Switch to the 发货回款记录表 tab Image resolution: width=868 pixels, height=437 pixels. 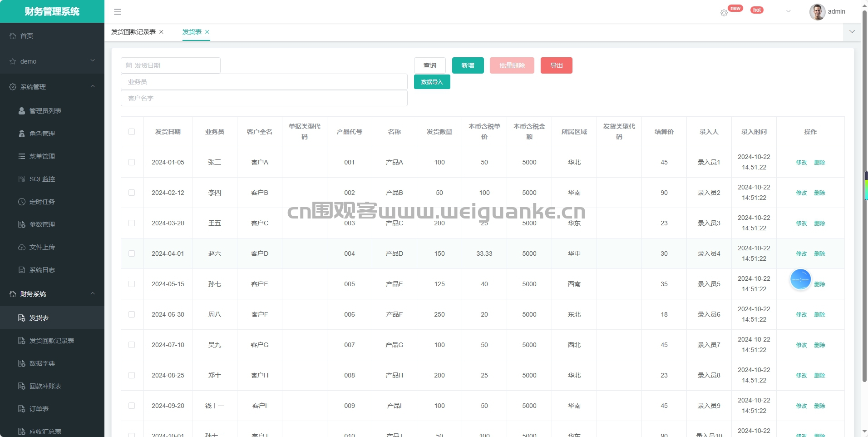(133, 32)
